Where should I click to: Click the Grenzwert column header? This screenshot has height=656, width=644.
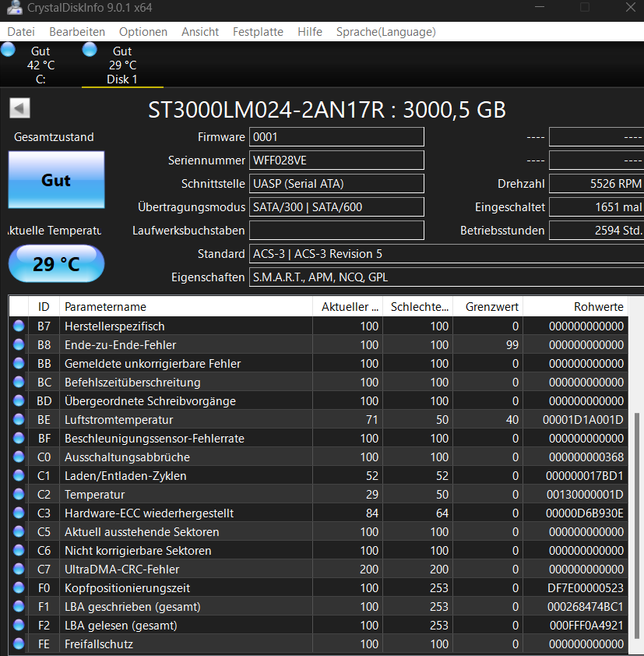click(488, 307)
